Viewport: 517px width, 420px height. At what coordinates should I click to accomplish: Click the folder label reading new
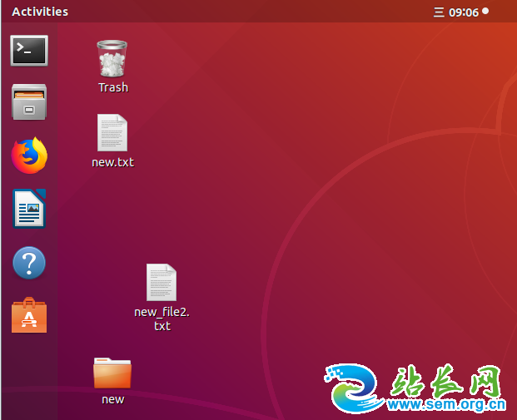pos(112,399)
